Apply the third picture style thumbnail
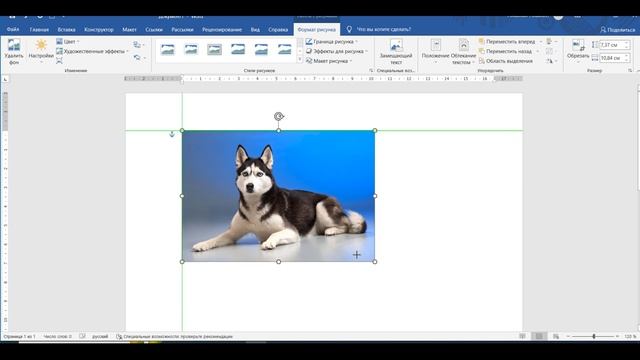 [214, 49]
